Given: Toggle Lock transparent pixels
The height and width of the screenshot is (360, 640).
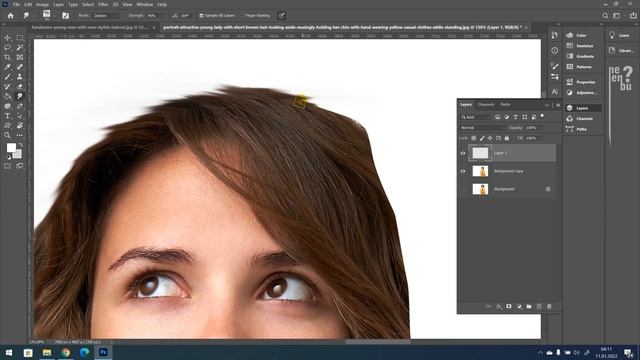Looking at the screenshot, I should point(473,138).
